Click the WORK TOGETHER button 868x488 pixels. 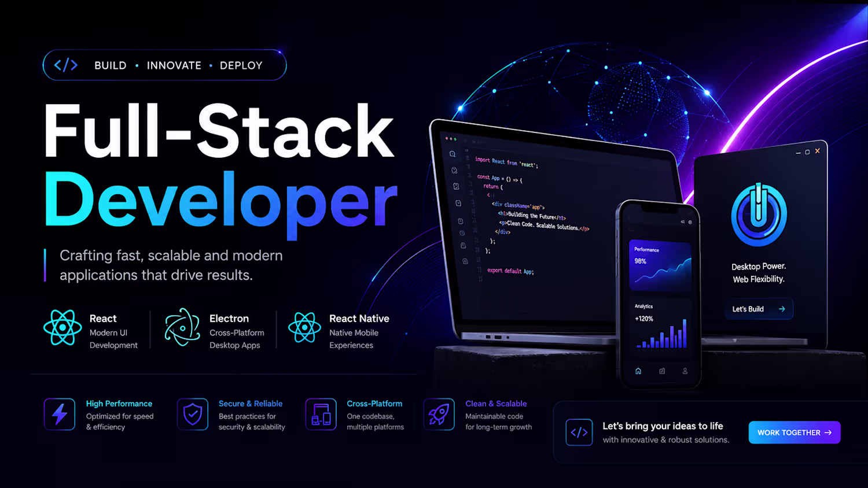pyautogui.click(x=795, y=432)
